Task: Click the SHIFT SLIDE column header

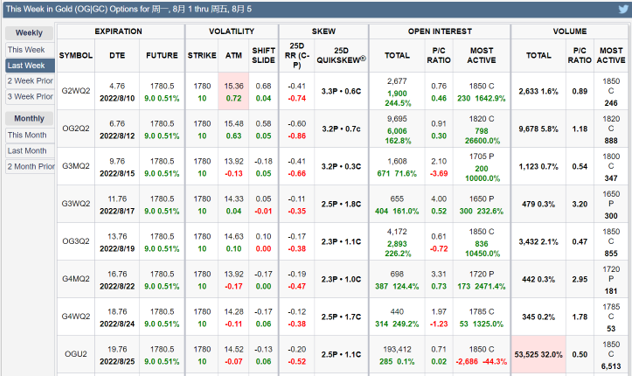Action: (263, 56)
